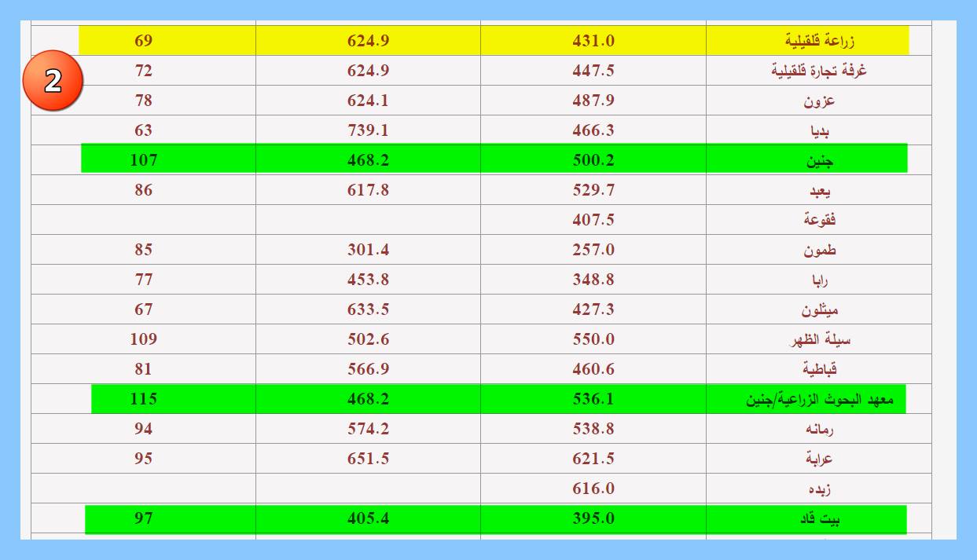Click the 616.0 value for زبده

tap(593, 489)
